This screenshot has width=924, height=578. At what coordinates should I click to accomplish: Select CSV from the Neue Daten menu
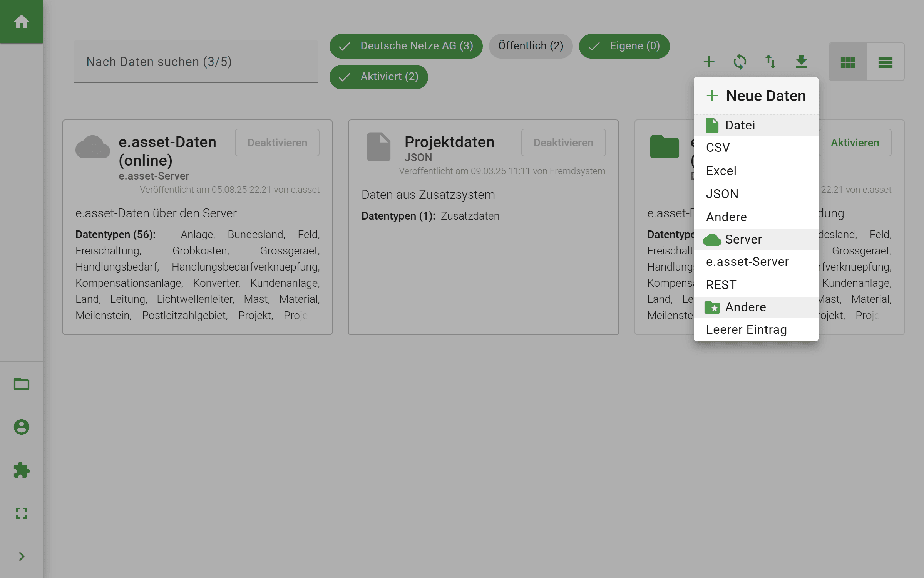pos(717,147)
